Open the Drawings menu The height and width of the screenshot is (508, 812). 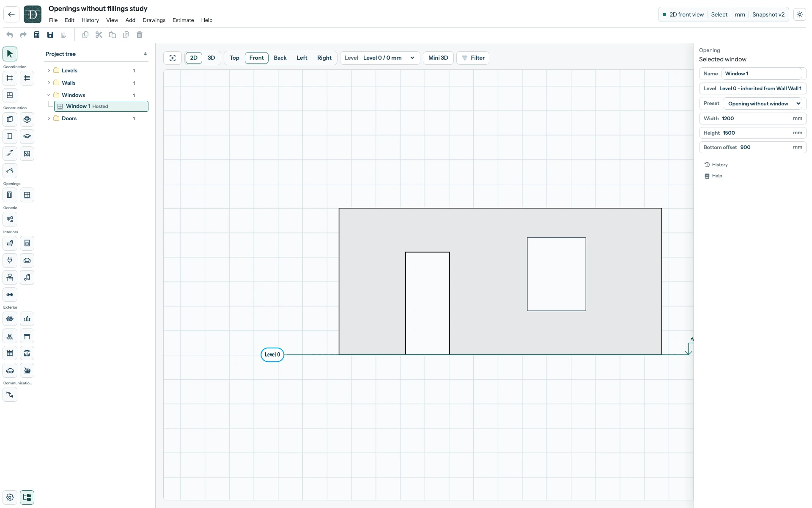[154, 20]
